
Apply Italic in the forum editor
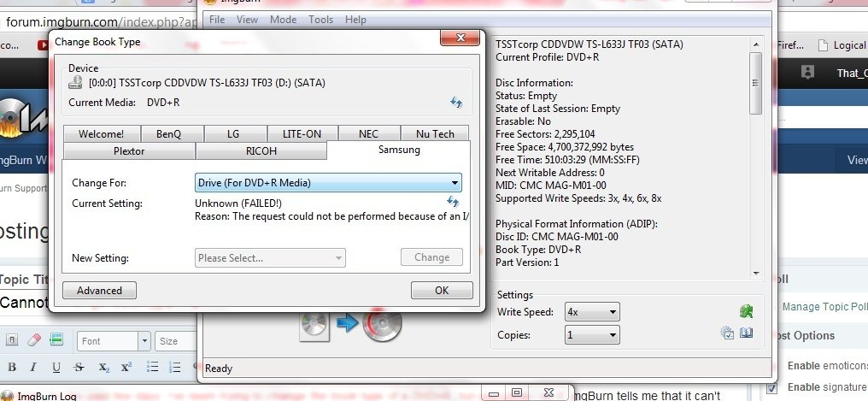pos(33,367)
